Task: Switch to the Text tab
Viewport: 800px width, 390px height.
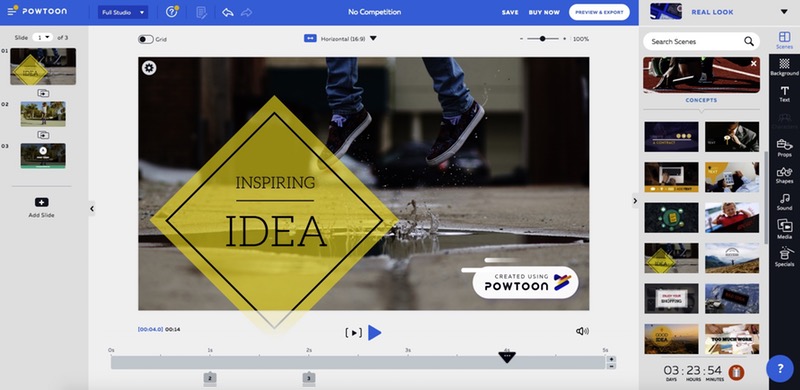Action: point(784,94)
